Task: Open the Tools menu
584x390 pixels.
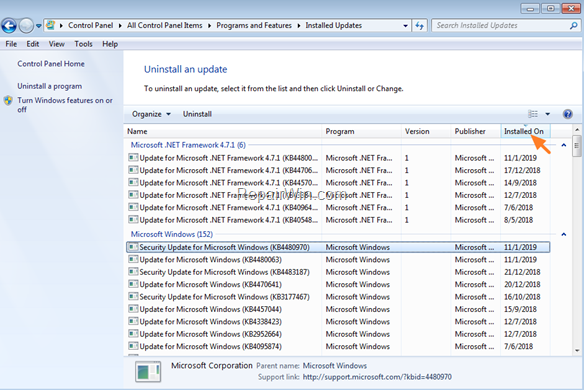Action: point(83,44)
